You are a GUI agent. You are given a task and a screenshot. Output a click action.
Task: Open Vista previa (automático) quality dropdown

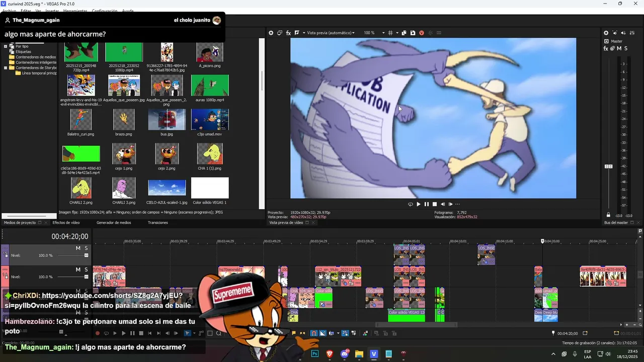pos(331,33)
